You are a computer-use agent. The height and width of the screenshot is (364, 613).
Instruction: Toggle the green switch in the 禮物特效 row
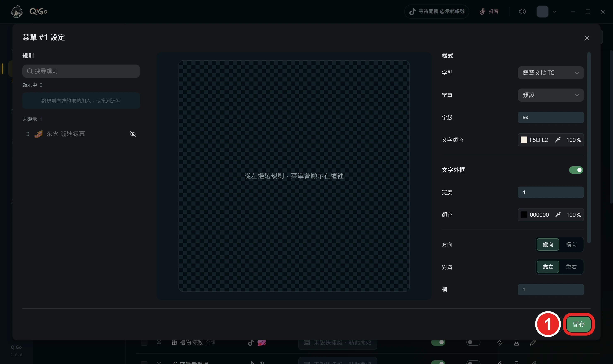(438, 342)
